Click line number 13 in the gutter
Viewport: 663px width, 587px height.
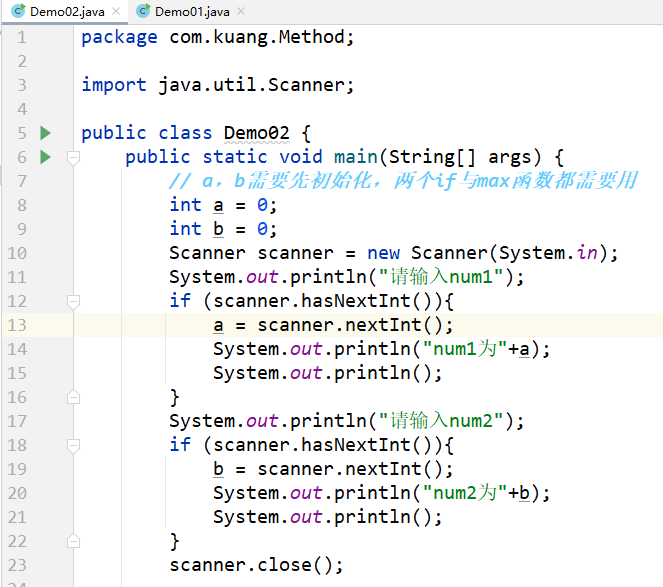(17, 325)
